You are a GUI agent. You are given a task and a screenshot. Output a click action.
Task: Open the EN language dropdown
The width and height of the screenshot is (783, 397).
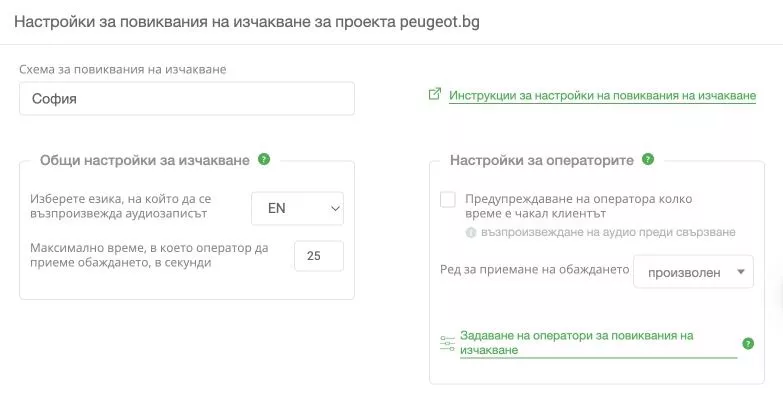click(298, 208)
